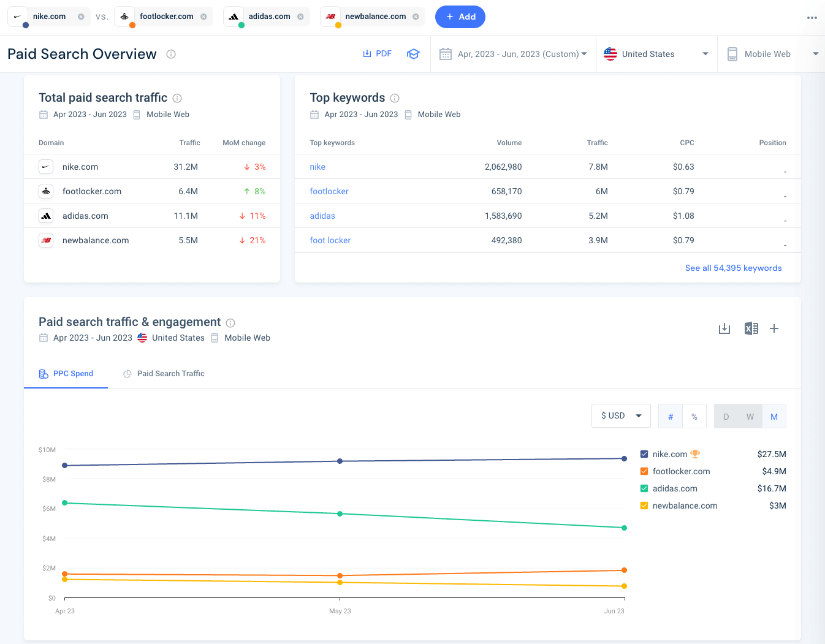The height and width of the screenshot is (644, 825).
Task: Click the Paid Search Overview info icon
Action: point(170,54)
